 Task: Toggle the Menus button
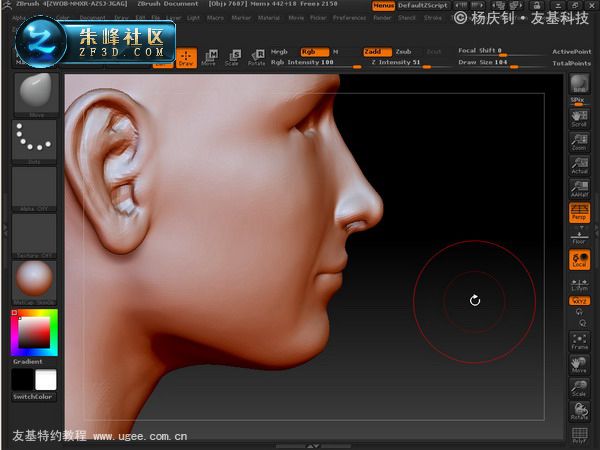383,6
